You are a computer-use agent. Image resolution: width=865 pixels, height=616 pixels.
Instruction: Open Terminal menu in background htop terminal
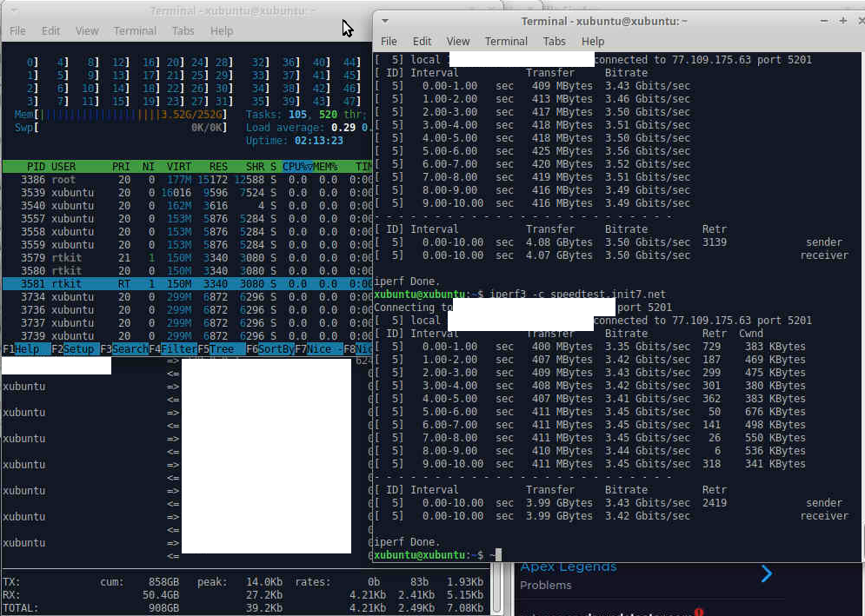coord(135,31)
